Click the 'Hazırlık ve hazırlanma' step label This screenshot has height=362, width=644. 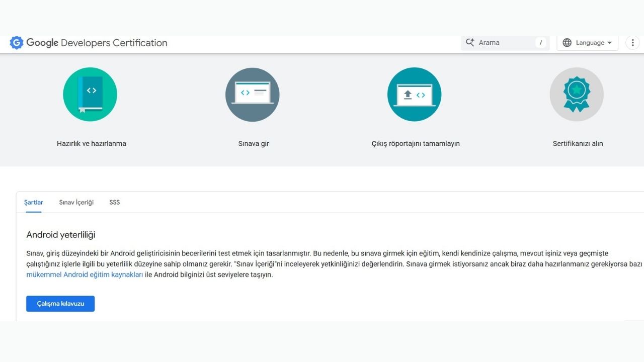[91, 143]
